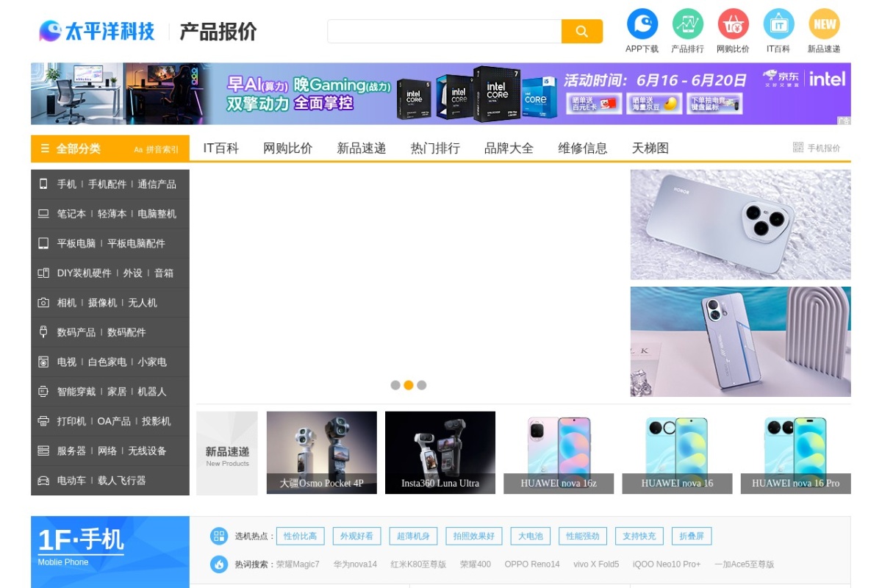Click the 投影机 category link
Screen dimensions: 882x588
coord(157,421)
